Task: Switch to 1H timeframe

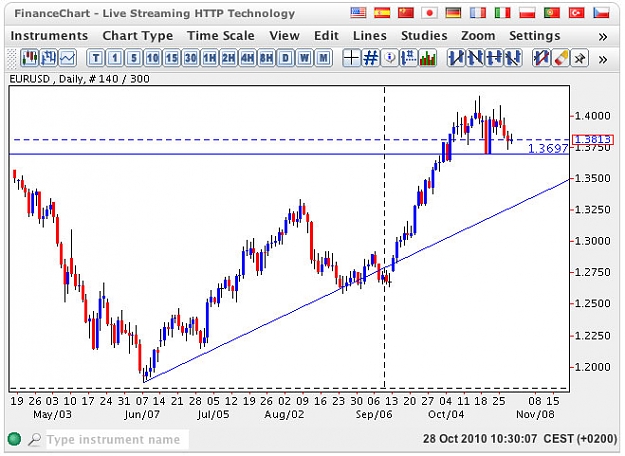Action: coord(209,58)
